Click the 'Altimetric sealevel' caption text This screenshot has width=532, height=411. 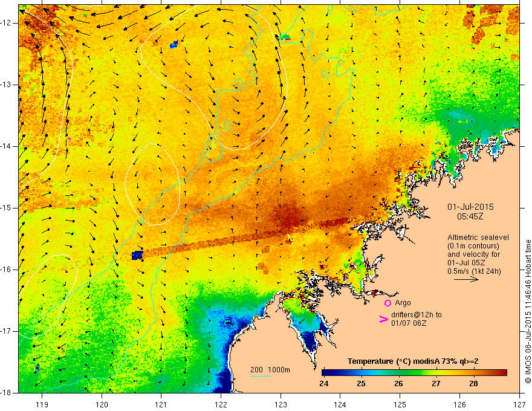pyautogui.click(x=478, y=238)
